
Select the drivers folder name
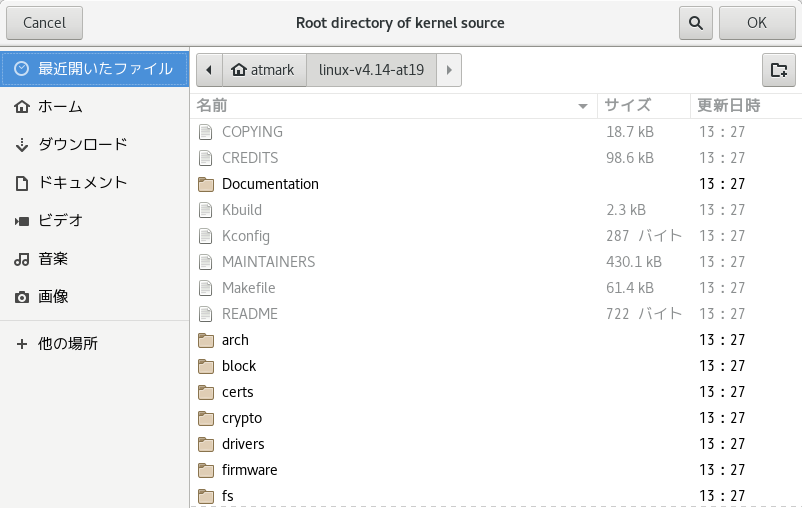243,444
